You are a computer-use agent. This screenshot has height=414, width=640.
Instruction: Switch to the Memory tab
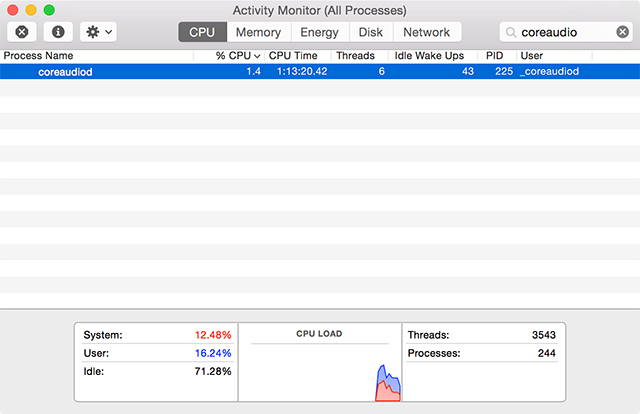(x=258, y=32)
